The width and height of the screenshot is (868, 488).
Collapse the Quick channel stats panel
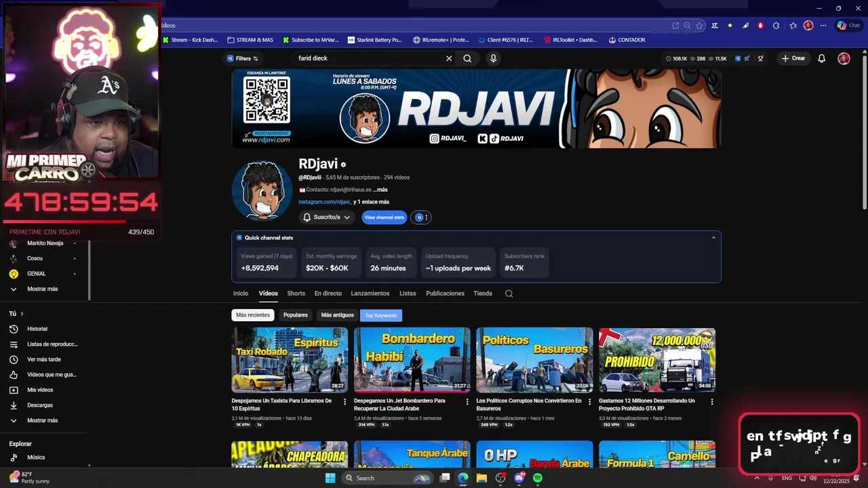713,238
